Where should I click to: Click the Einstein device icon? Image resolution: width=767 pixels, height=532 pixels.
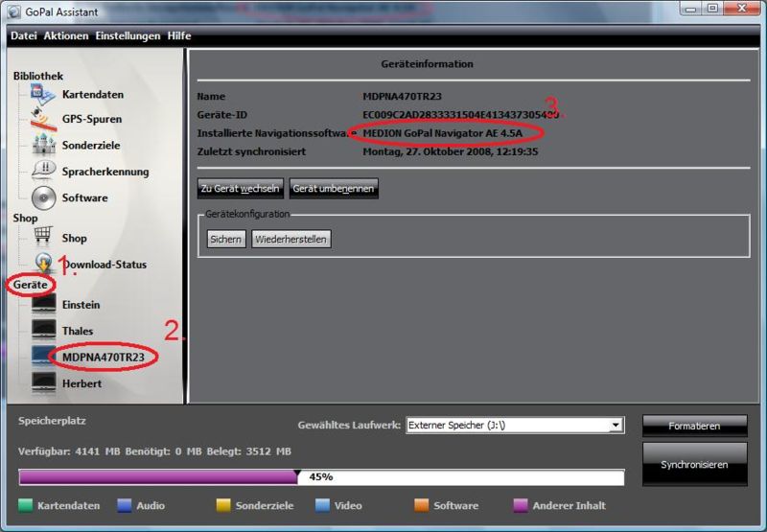[43, 303]
